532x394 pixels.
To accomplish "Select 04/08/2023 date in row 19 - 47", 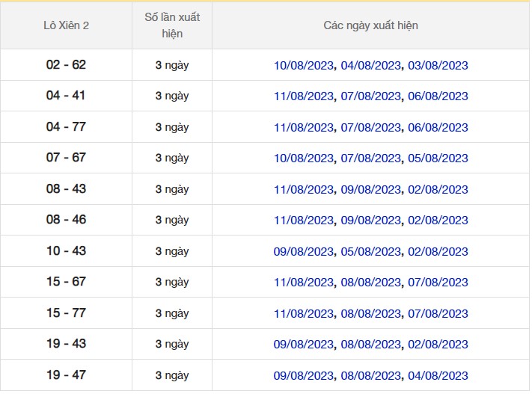I will (x=438, y=375).
